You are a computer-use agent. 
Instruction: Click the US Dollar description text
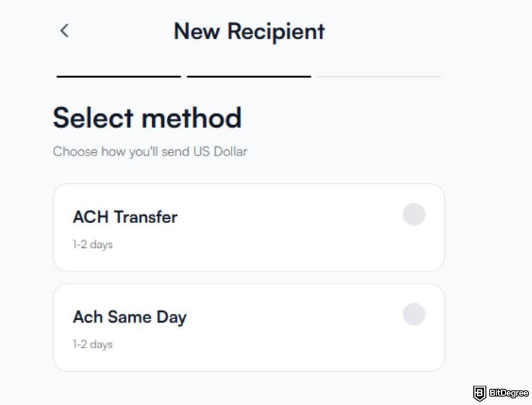coord(149,152)
